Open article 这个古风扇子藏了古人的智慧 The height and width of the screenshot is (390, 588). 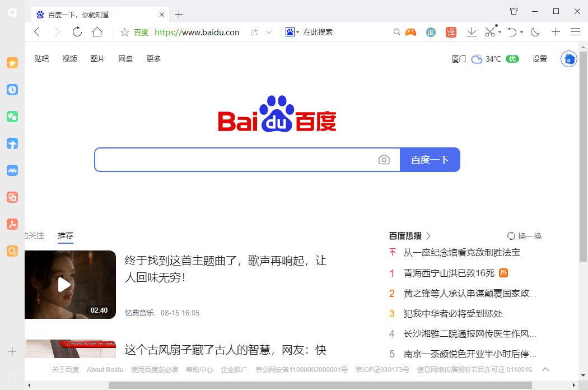click(x=225, y=350)
